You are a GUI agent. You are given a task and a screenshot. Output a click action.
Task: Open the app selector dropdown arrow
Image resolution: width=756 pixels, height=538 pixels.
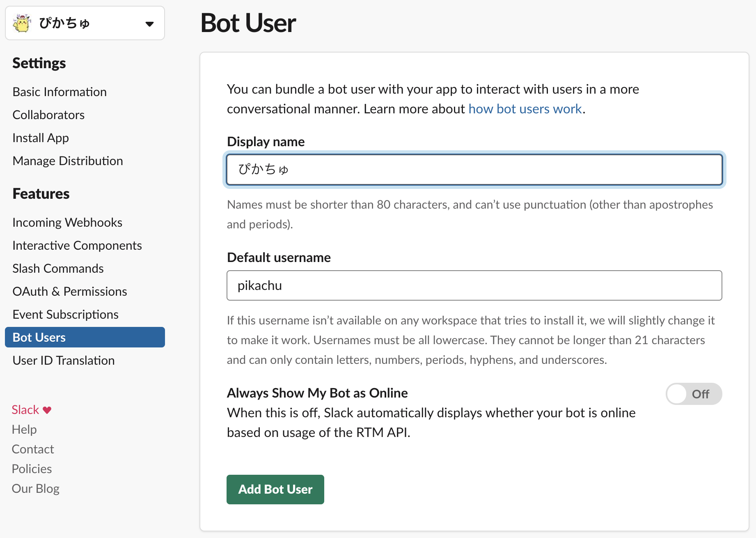pyautogui.click(x=150, y=24)
